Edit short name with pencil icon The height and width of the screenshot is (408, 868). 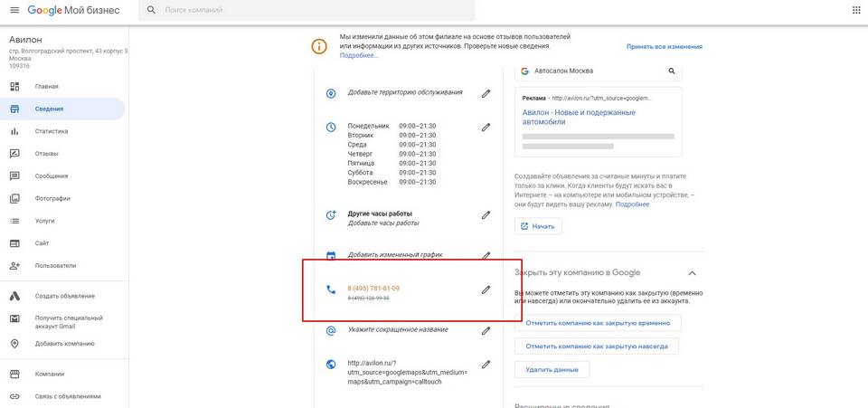pos(486,330)
